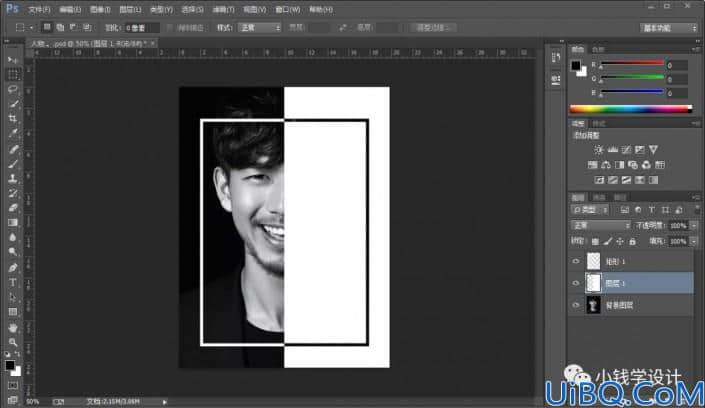Select the Dodge tool
Image resolution: width=705 pixels, height=408 pixels.
pyautogui.click(x=13, y=252)
